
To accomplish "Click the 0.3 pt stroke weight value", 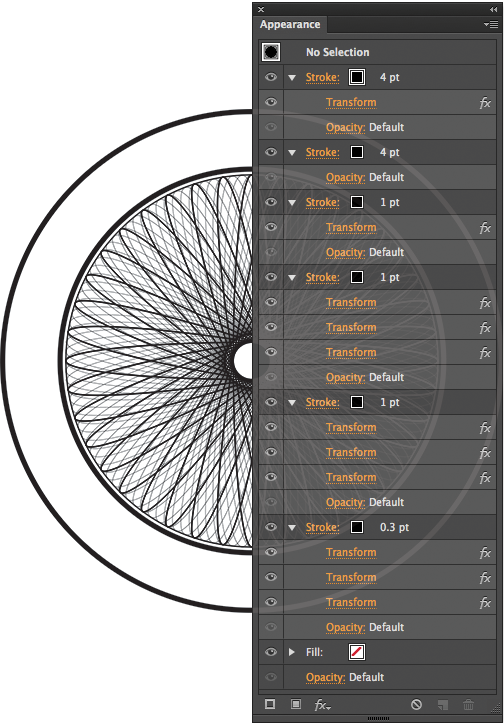I will (x=394, y=528).
